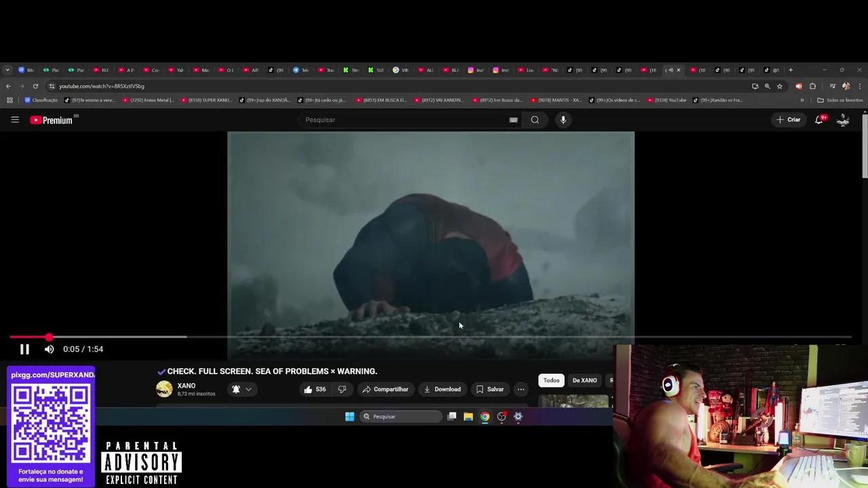Pause the video playback
This screenshot has height=488, width=868.
[x=24, y=349]
